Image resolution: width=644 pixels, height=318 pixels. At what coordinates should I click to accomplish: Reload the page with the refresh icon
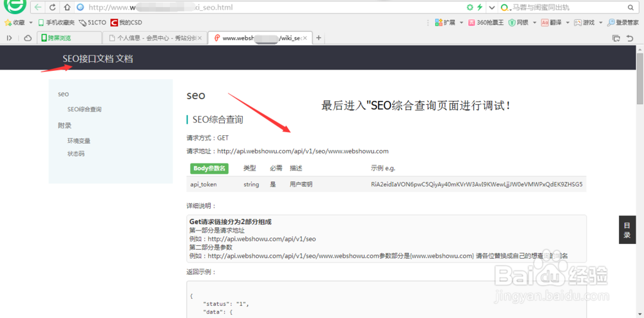point(52,7)
